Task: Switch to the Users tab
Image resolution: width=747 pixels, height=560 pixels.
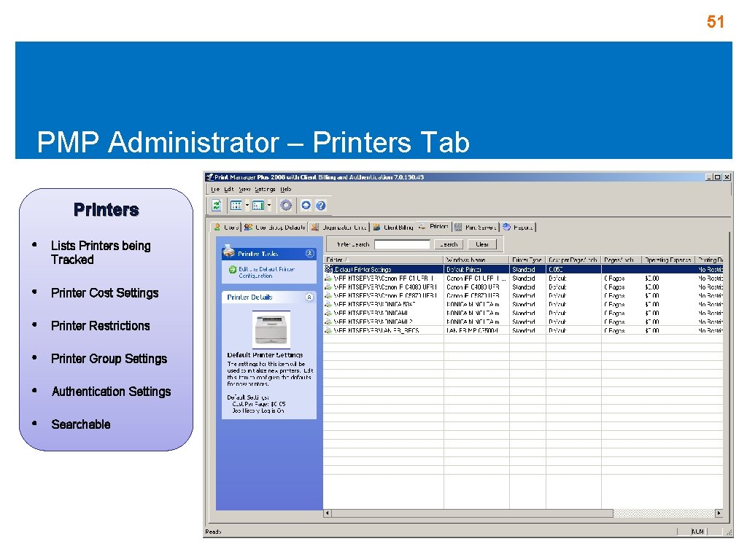Action: 226,227
